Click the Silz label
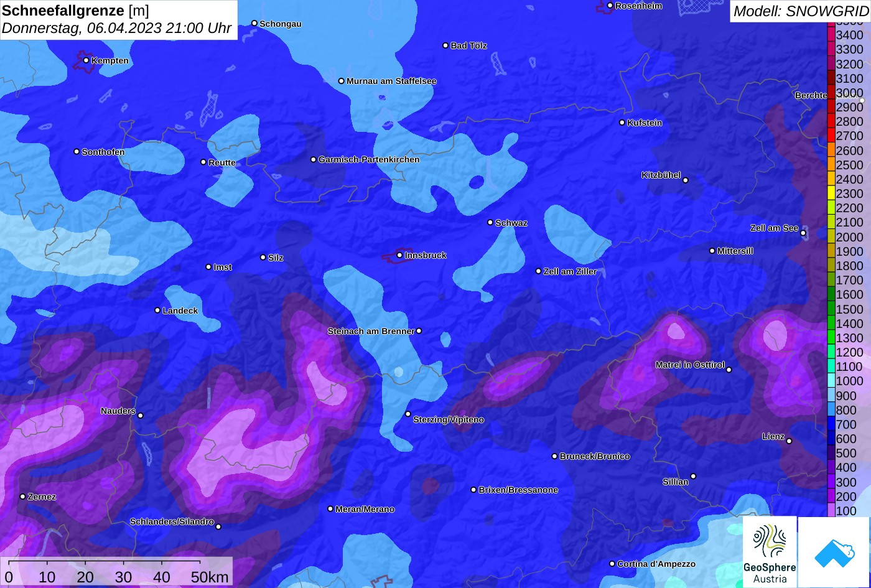871x588 pixels. pyautogui.click(x=276, y=258)
